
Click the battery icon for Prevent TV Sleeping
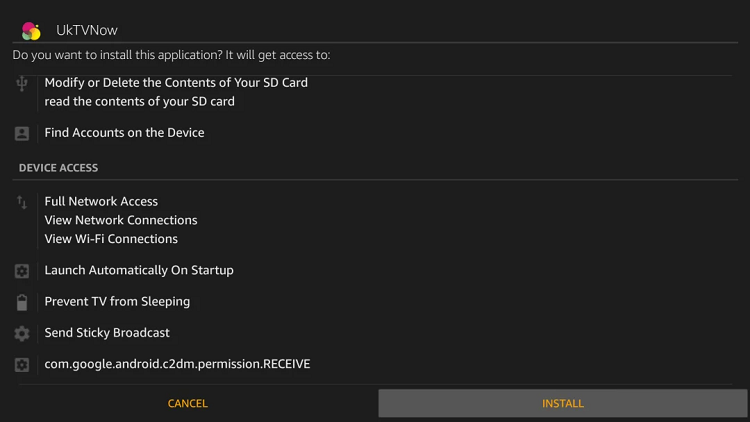tap(22, 302)
